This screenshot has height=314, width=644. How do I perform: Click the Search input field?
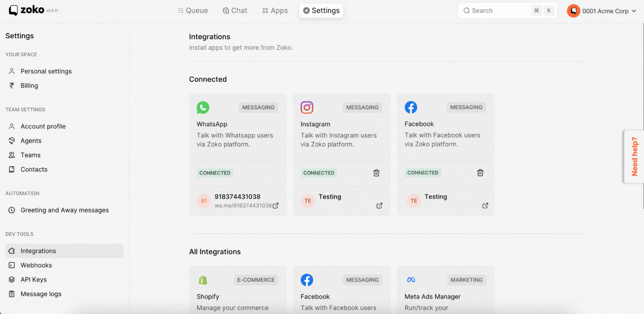507,11
